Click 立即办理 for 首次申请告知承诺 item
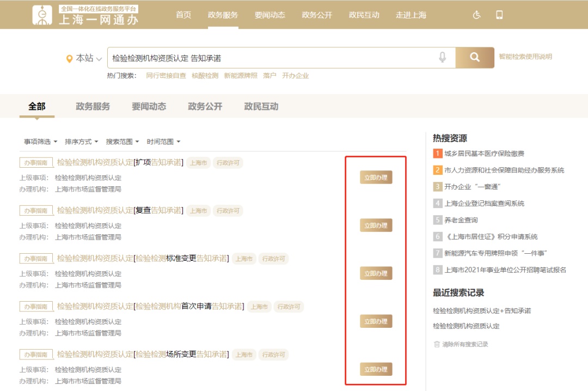 point(376,321)
